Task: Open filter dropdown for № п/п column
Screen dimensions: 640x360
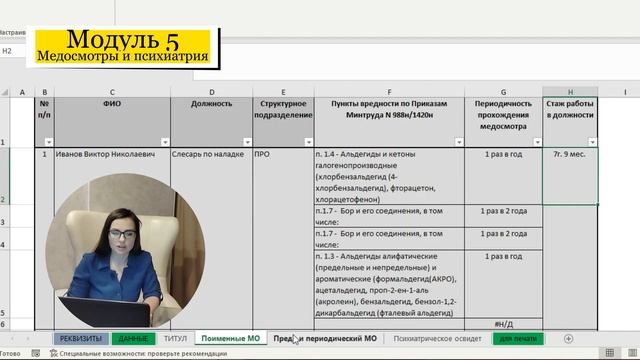Action: [49, 142]
